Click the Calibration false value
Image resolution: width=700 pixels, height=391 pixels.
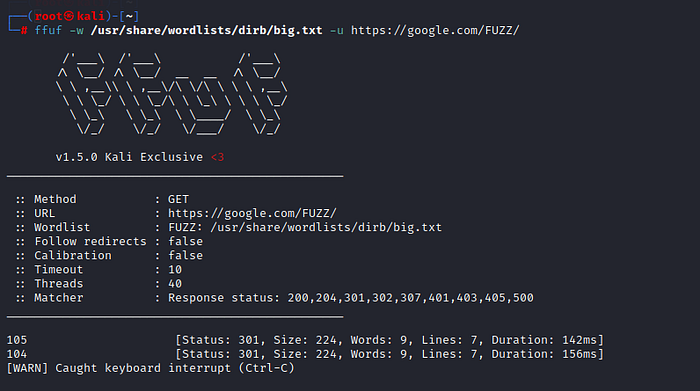(185, 255)
